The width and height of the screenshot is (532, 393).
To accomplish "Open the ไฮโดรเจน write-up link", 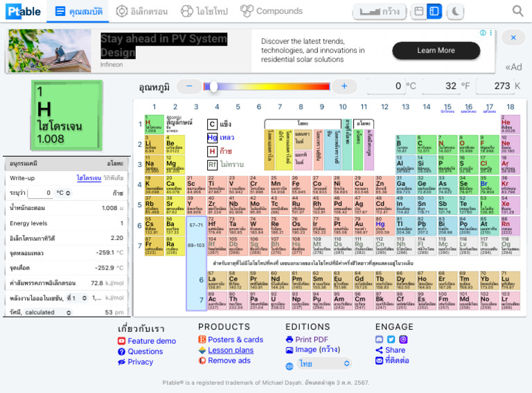I will point(89,178).
